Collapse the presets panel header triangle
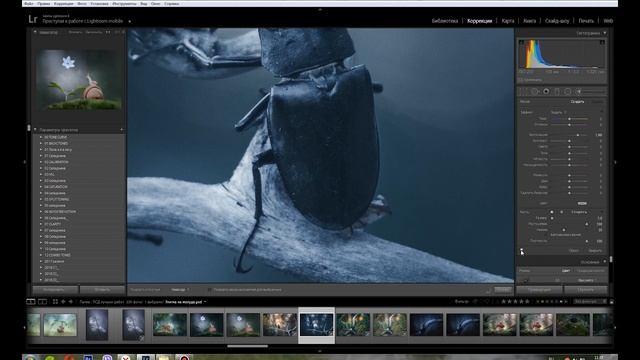Screen dimensions: 640x360 [x=35, y=130]
